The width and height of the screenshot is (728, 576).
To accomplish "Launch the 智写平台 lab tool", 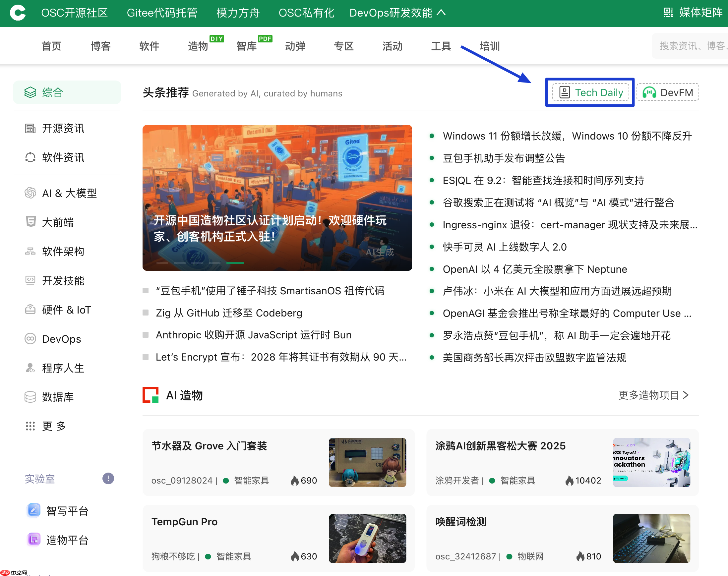I will 67,510.
